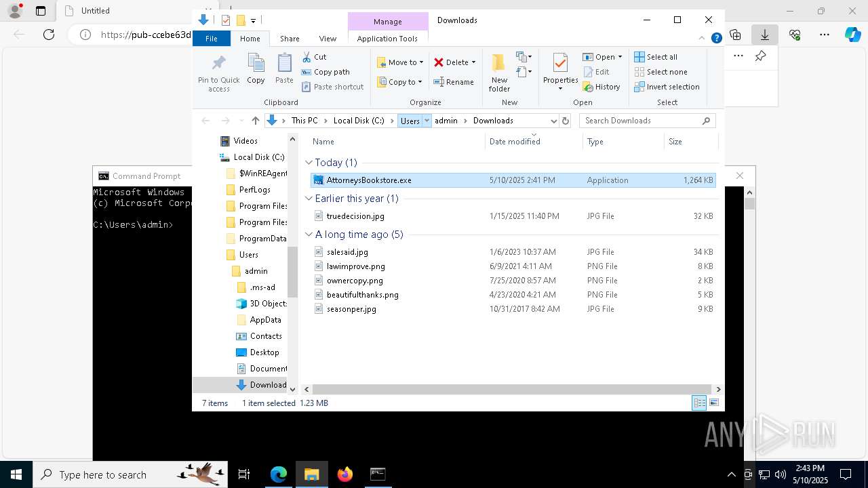Open Quick Access Toolbar customize arrow

pos(253,20)
